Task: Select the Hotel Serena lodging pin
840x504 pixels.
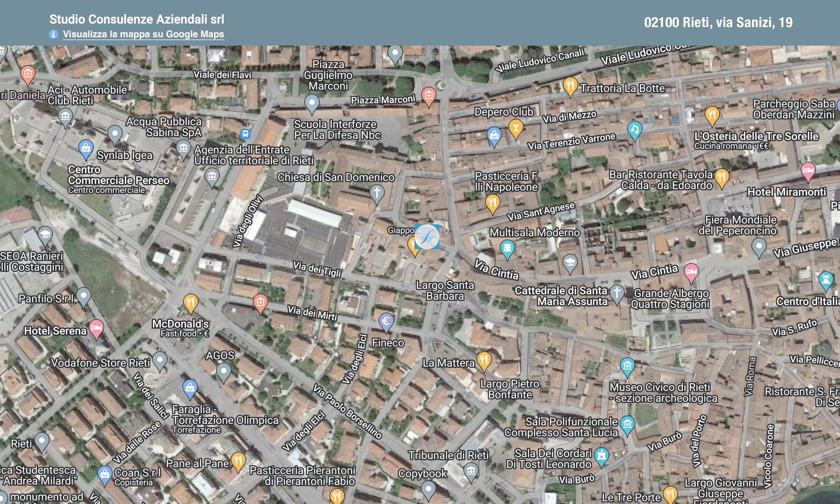Action: [96, 329]
